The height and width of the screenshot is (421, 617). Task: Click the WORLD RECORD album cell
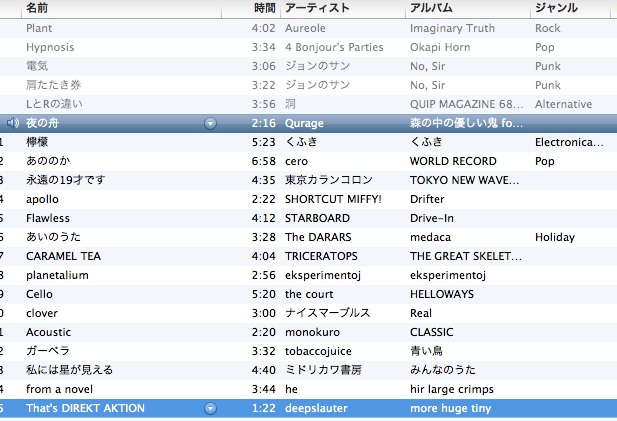pos(453,161)
